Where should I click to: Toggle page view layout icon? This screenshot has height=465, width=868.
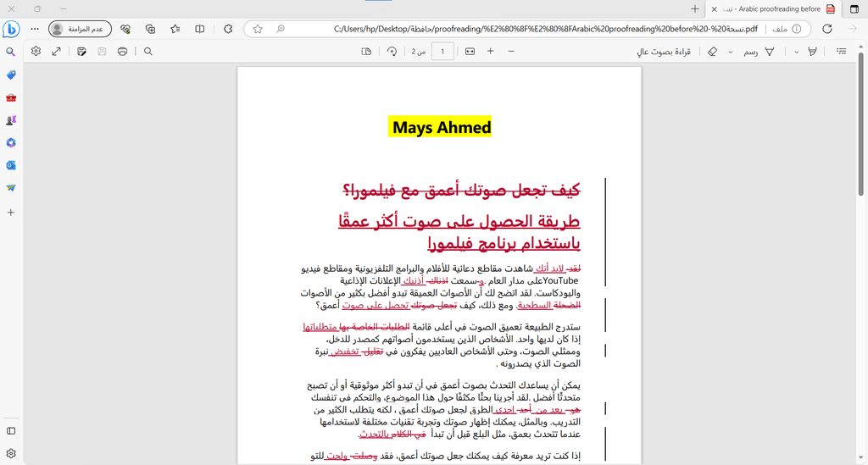pos(366,52)
